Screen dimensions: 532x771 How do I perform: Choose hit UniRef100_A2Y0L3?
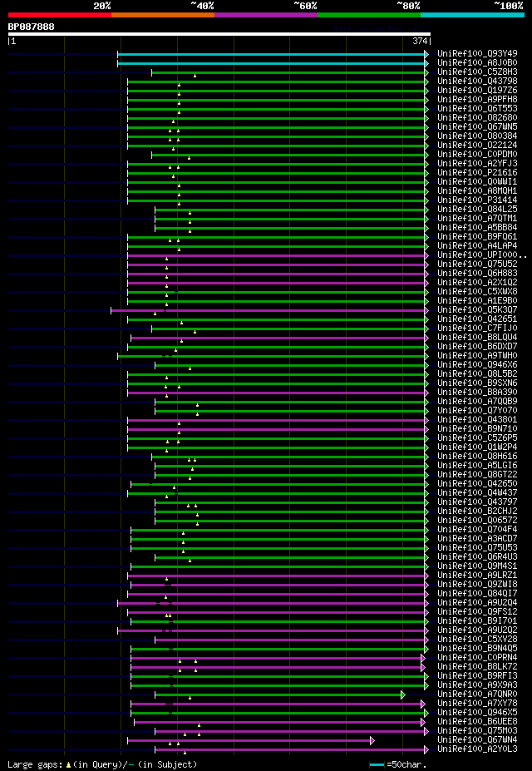pos(477,749)
